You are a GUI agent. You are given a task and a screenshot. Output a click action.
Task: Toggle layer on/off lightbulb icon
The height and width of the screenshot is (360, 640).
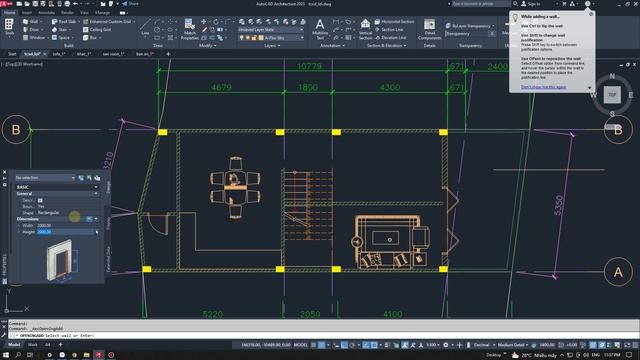pyautogui.click(x=241, y=38)
